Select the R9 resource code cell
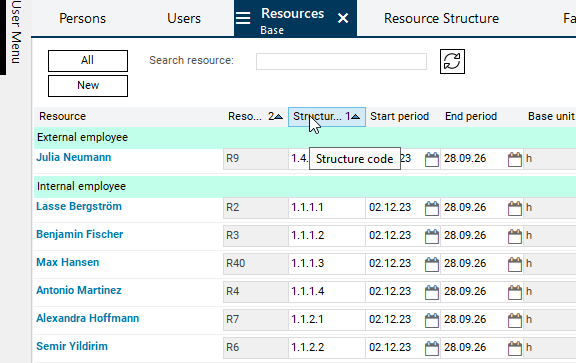576x363 pixels. pos(256,159)
